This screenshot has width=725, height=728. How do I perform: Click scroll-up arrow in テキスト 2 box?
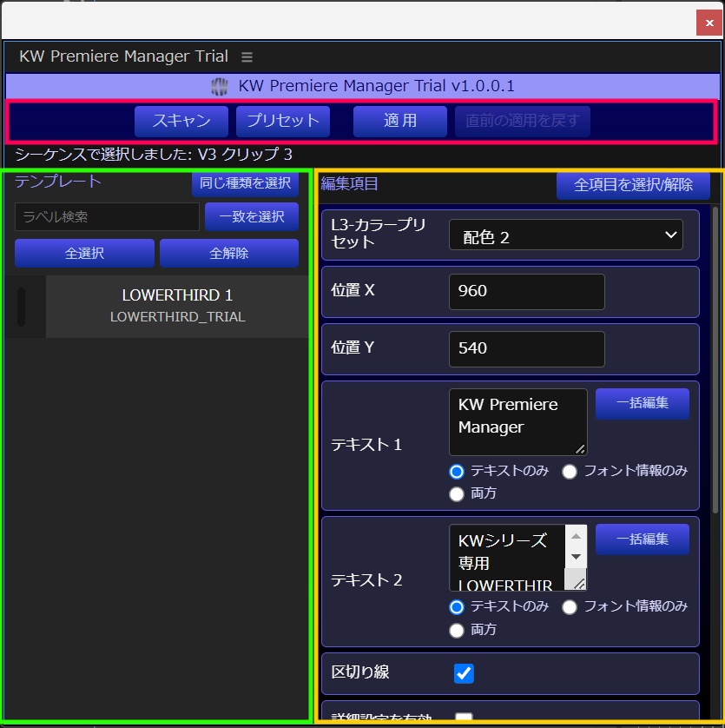coord(576,536)
